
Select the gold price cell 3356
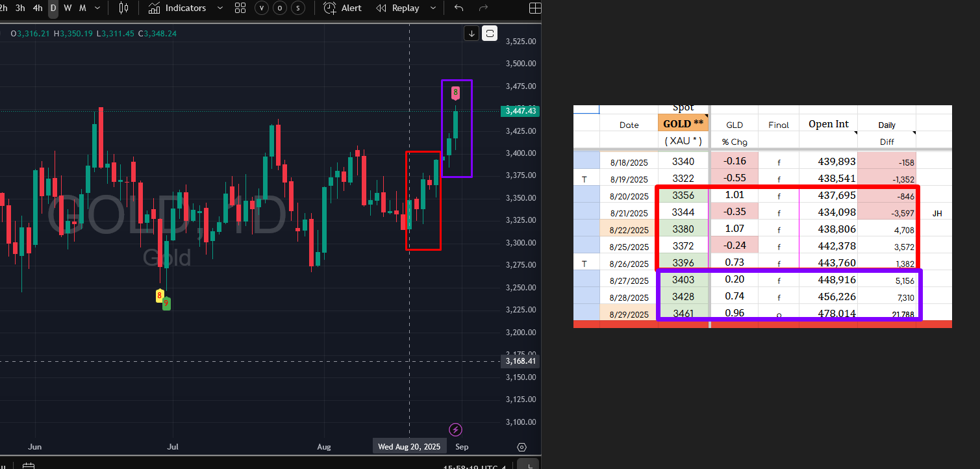pos(683,196)
